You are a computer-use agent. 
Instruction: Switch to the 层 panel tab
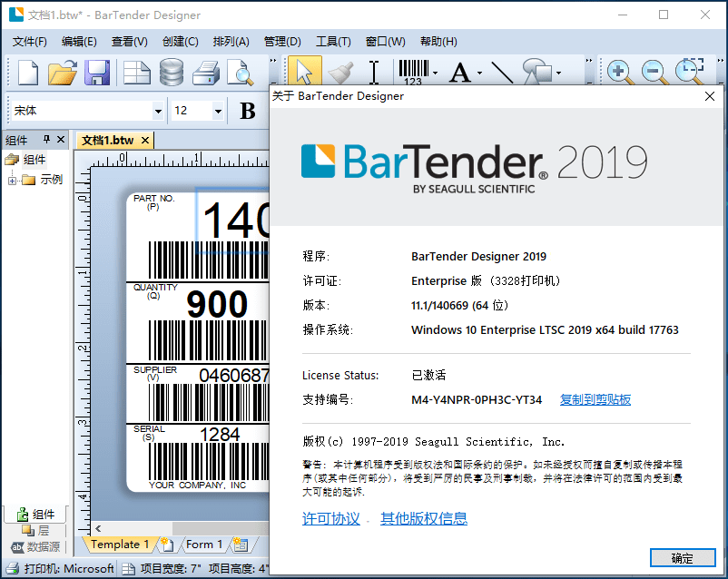point(35,530)
